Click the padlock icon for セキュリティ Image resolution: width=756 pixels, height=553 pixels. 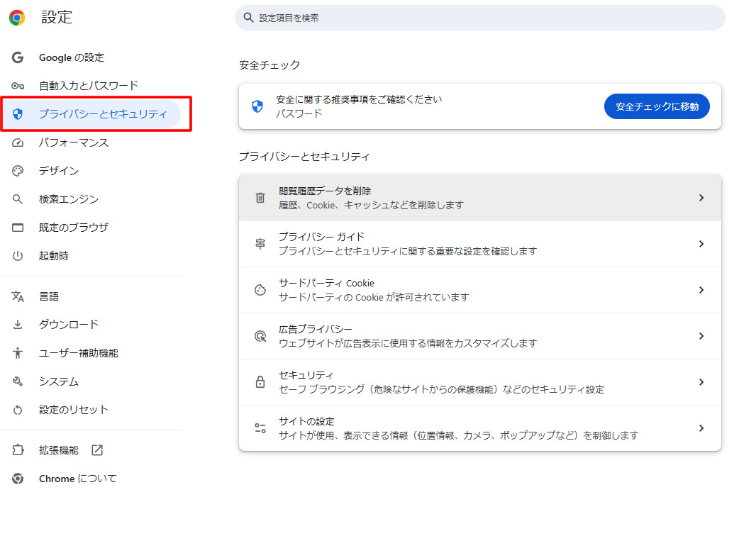pos(260,382)
